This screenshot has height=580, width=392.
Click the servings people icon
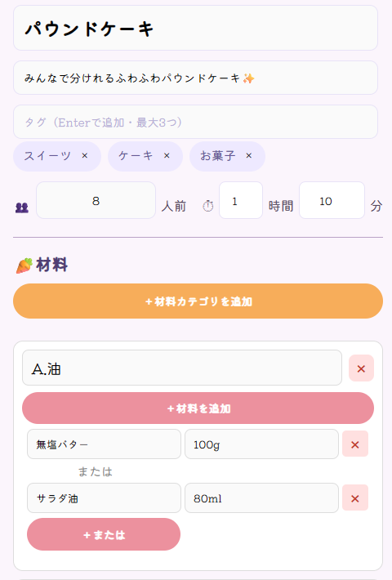tap(22, 207)
